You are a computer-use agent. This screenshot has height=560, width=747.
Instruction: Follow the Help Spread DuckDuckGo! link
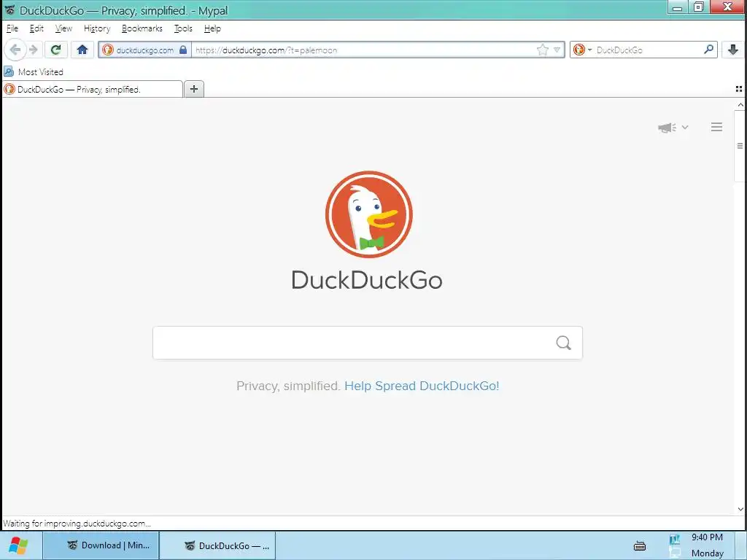422,386
